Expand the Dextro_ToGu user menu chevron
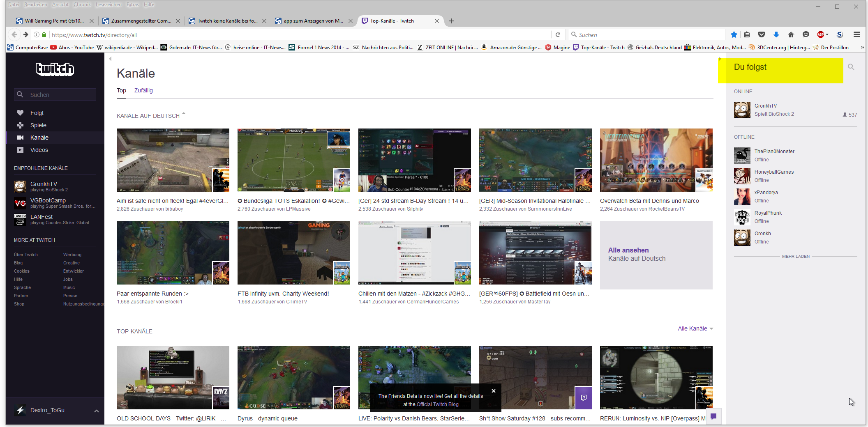The height and width of the screenshot is (427, 868). point(96,411)
